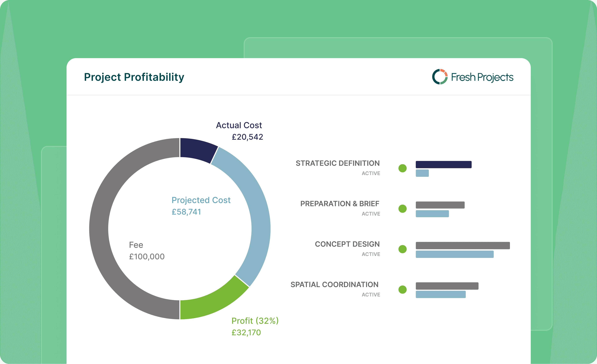This screenshot has height=364, width=597.
Task: Click the Profit (32%) label
Action: coord(255,321)
